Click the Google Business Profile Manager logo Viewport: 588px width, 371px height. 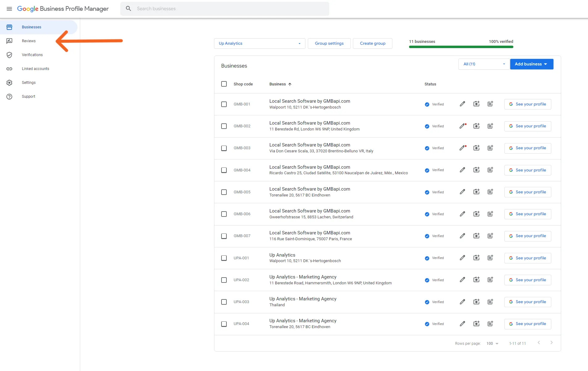63,9
